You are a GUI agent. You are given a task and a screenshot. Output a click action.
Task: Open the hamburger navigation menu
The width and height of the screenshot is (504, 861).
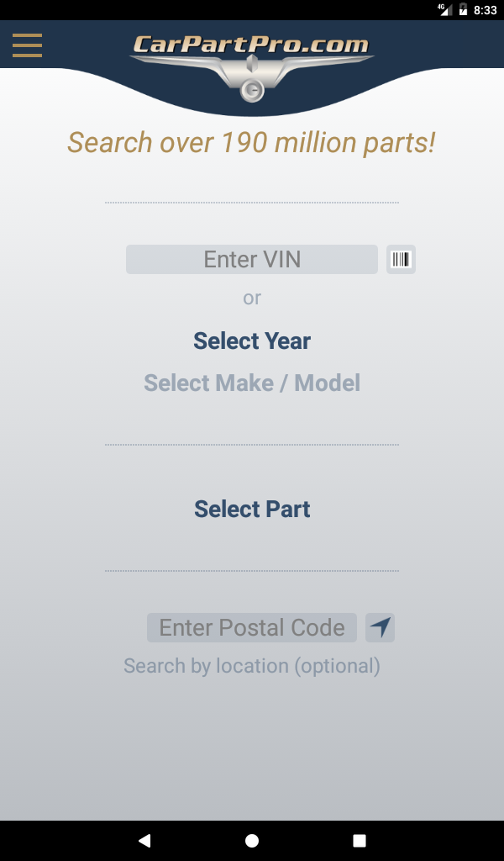27,45
